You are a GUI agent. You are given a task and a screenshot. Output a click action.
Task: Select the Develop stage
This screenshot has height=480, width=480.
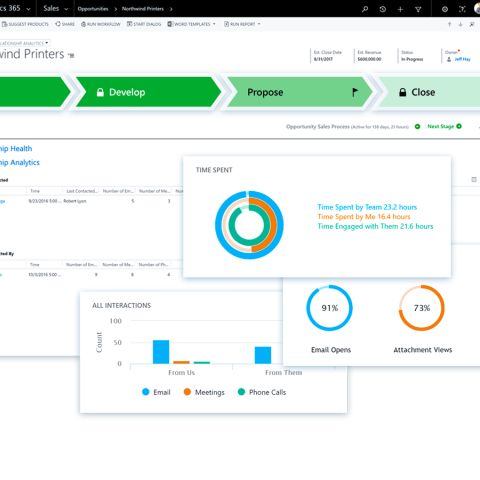tap(148, 92)
